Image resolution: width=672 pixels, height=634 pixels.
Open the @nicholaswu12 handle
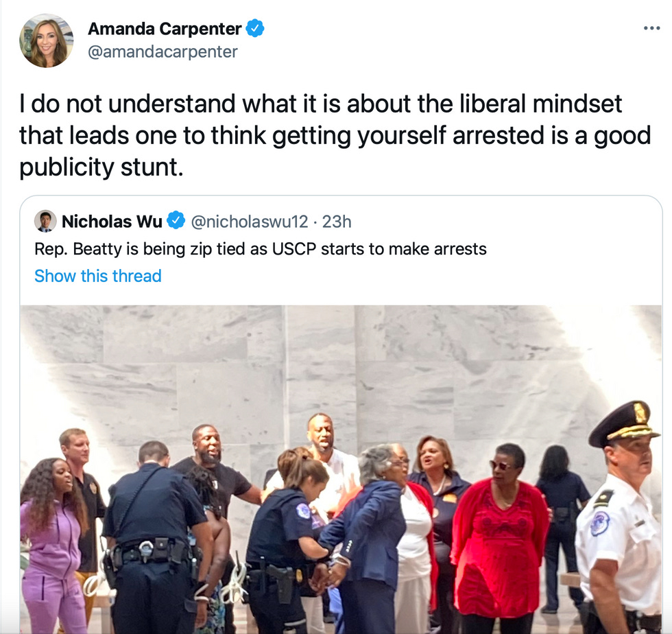coord(249,222)
